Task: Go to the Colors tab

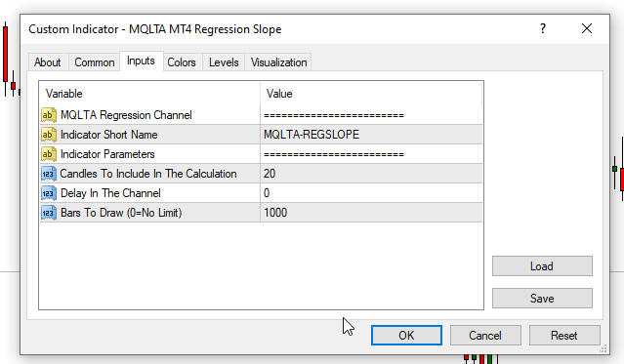Action: click(x=182, y=62)
